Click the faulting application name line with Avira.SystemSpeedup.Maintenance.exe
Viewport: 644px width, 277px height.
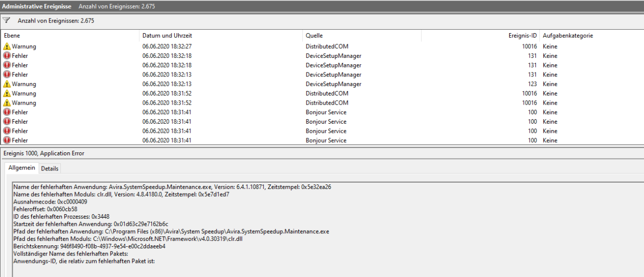click(x=172, y=187)
